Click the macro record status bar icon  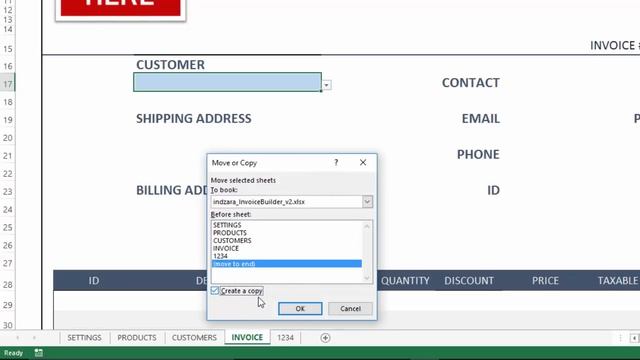(38, 353)
